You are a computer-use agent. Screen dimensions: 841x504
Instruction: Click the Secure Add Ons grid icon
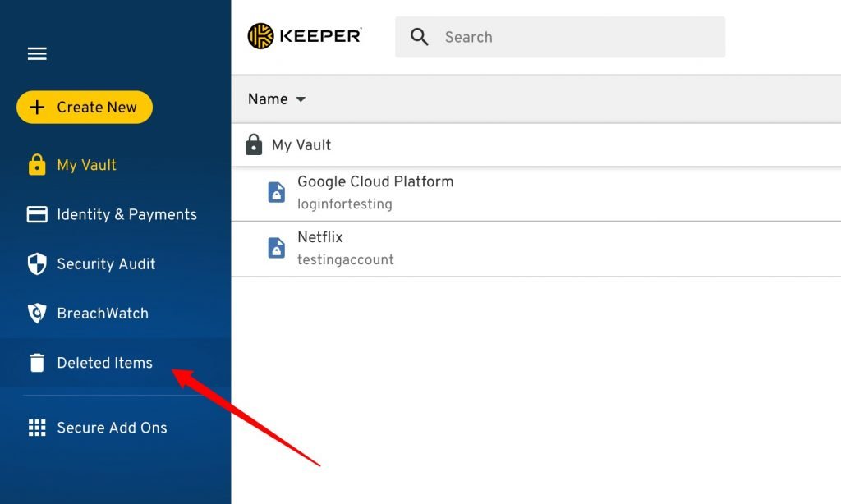click(37, 428)
